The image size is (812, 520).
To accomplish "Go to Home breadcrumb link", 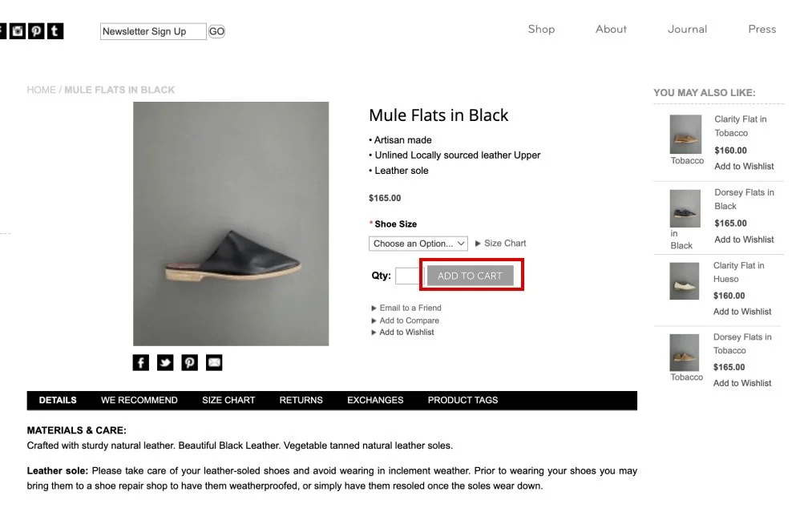I will pyautogui.click(x=42, y=90).
